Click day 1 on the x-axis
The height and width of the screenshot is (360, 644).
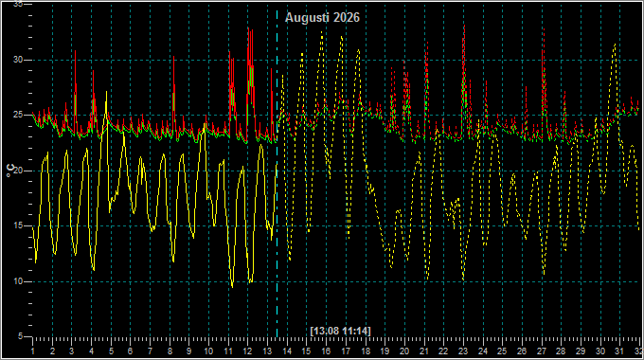pos(33,351)
